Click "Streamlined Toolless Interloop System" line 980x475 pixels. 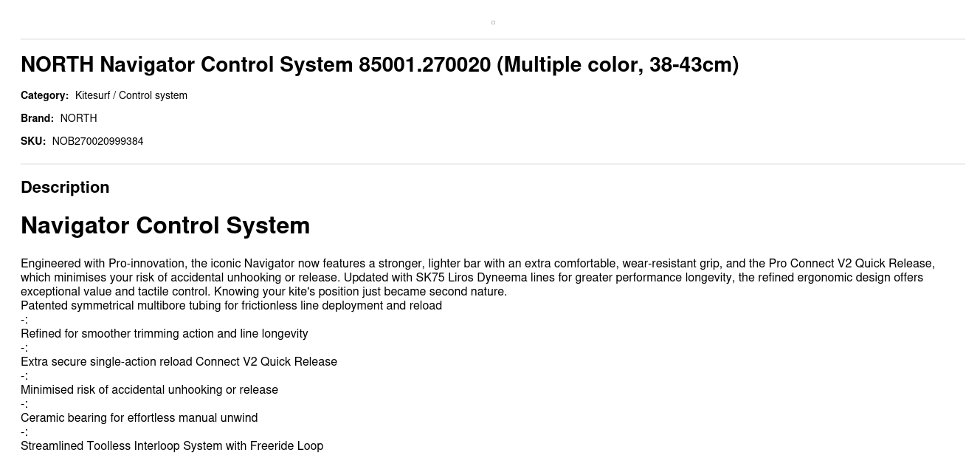pos(172,446)
